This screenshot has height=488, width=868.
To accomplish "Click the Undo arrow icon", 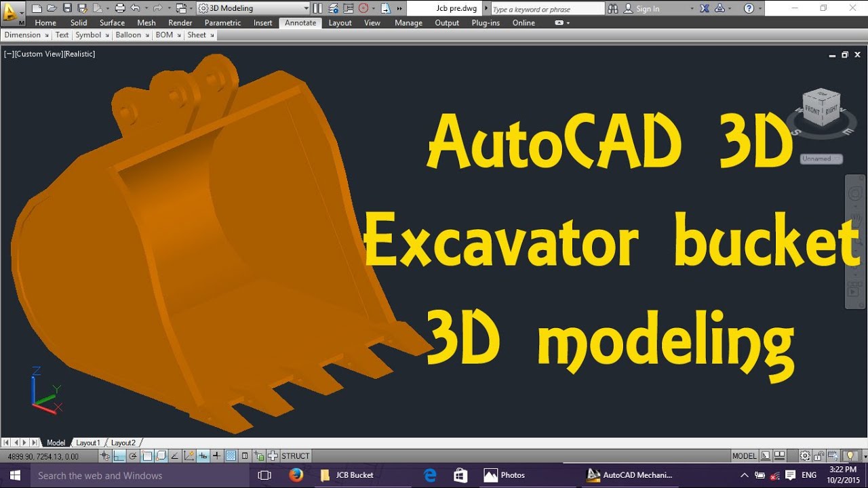I will point(135,8).
